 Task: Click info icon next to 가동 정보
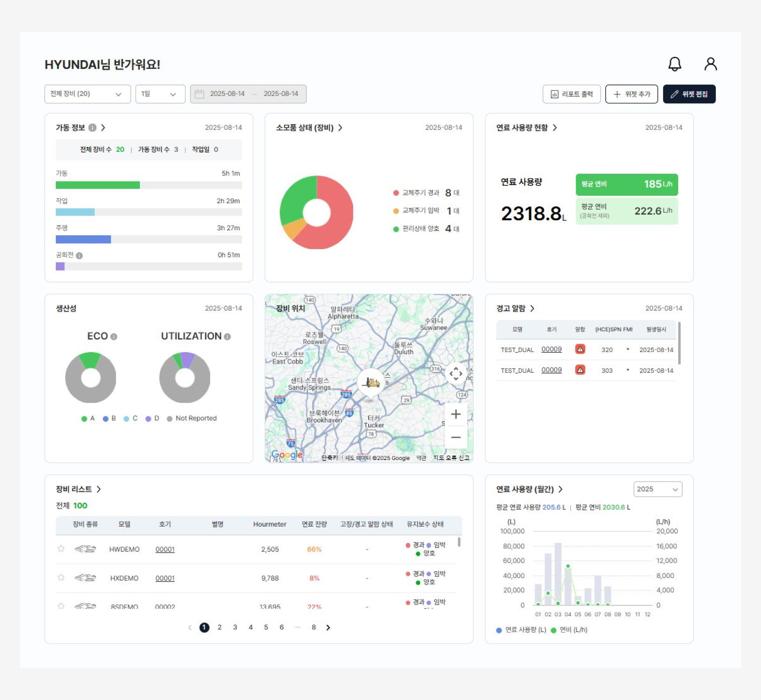tap(92, 128)
